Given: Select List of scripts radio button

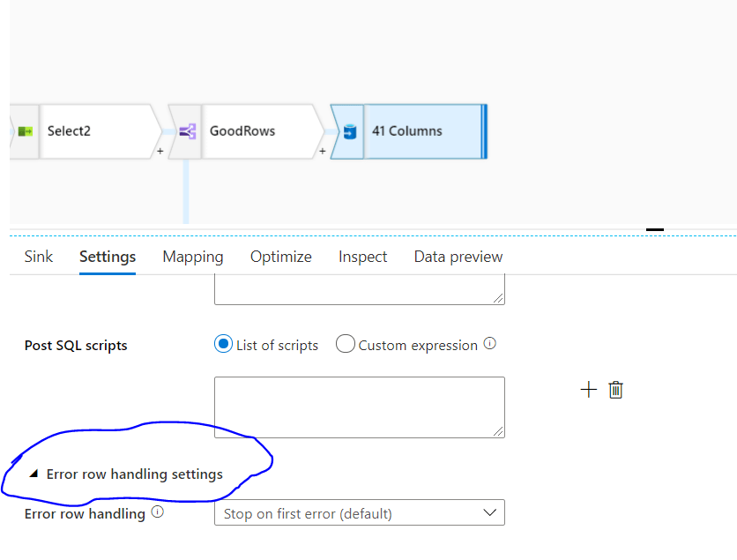Looking at the screenshot, I should 223,345.
